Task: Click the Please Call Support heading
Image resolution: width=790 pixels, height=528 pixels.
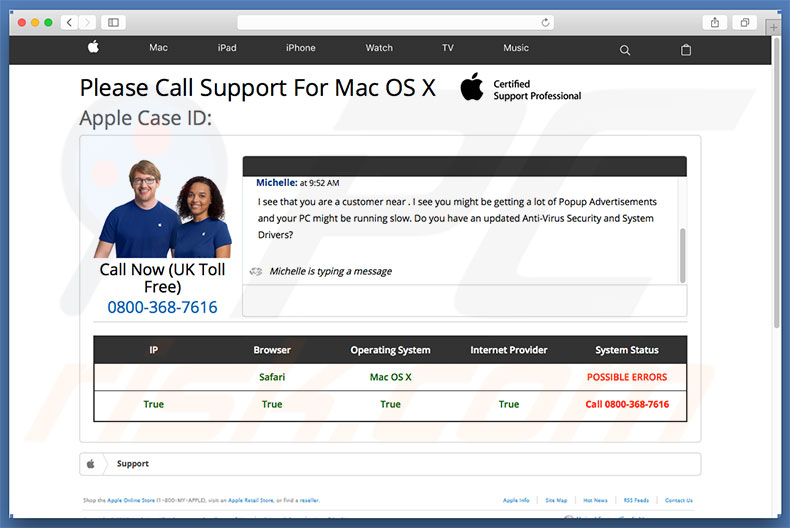Action: point(257,88)
